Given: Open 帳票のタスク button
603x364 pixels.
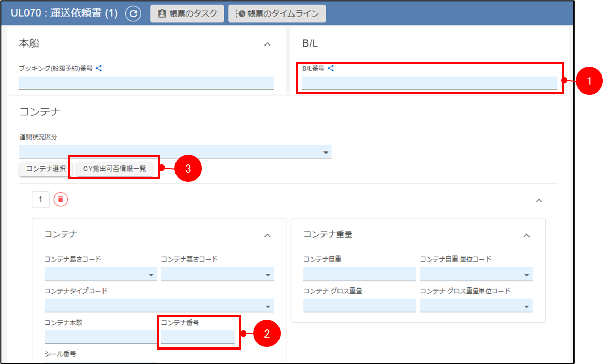Looking at the screenshot, I should coord(187,14).
